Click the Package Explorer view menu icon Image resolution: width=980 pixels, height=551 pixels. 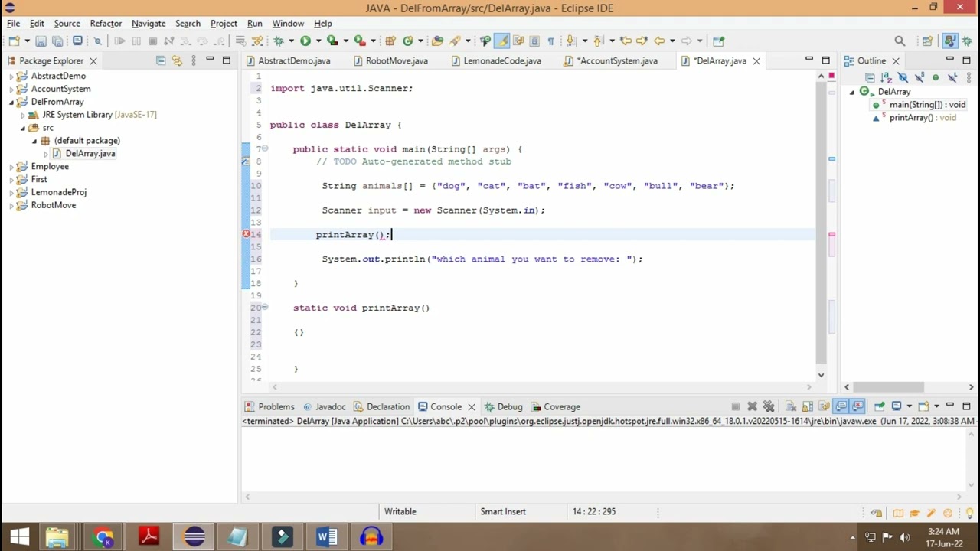[x=193, y=60]
